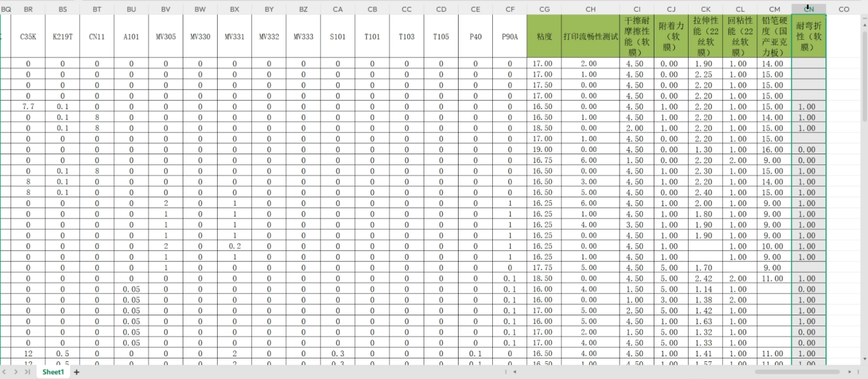Click the last sheet navigation arrow
Image resolution: width=868 pixels, height=379 pixels.
point(27,372)
